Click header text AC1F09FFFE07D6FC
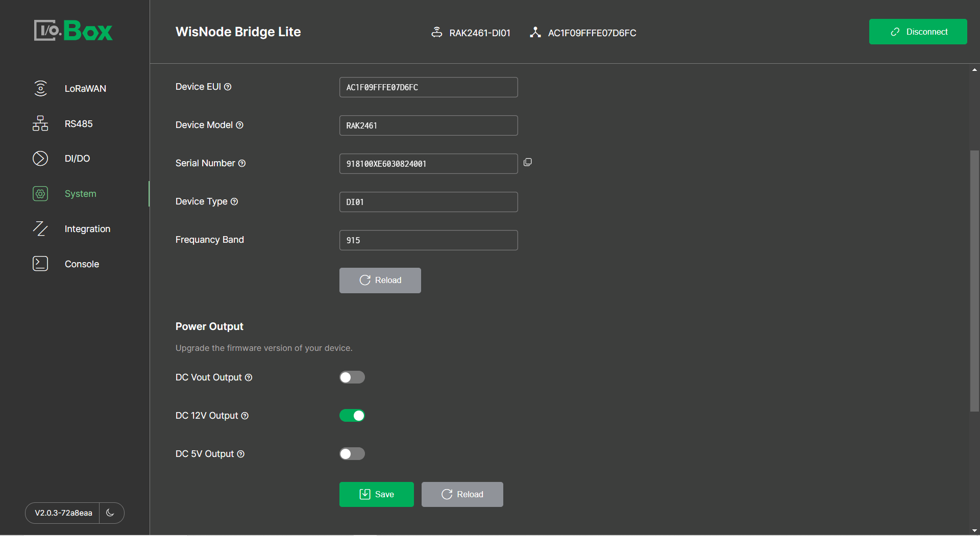Viewport: 980px width, 536px height. click(592, 33)
